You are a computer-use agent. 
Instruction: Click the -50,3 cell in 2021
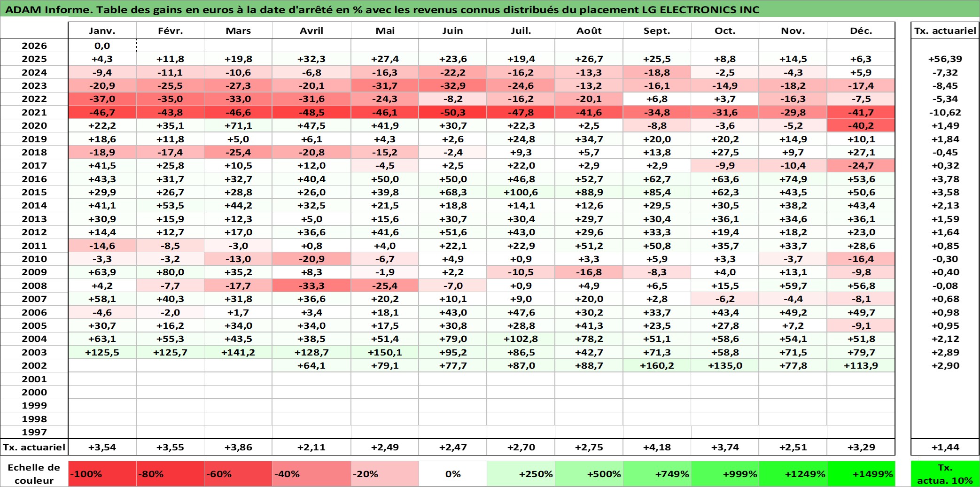click(453, 112)
